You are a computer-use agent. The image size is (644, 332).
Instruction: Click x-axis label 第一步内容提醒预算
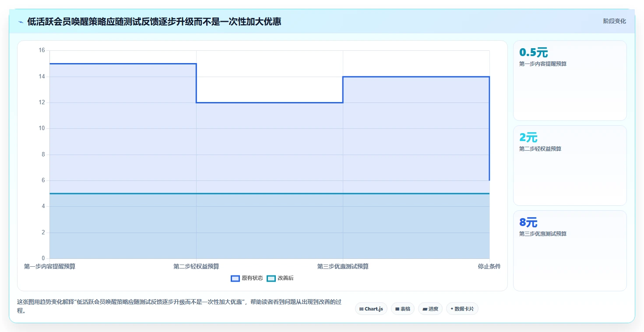pos(49,266)
